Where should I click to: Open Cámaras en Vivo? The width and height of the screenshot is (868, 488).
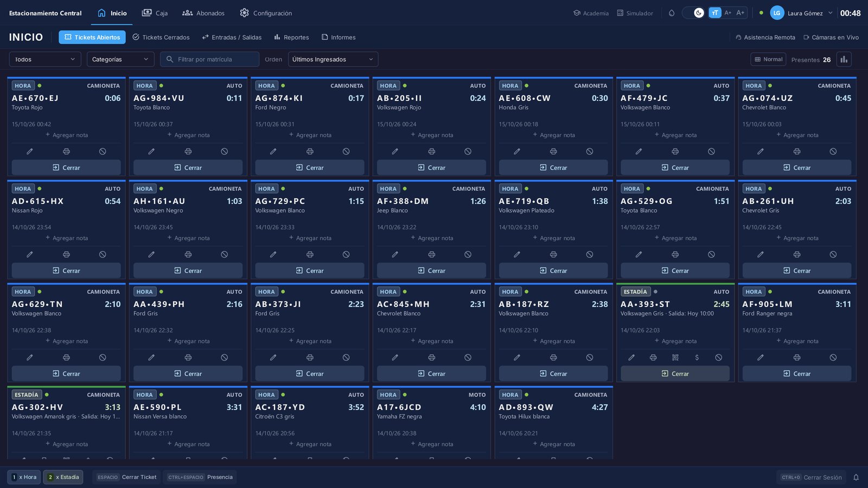tap(831, 37)
